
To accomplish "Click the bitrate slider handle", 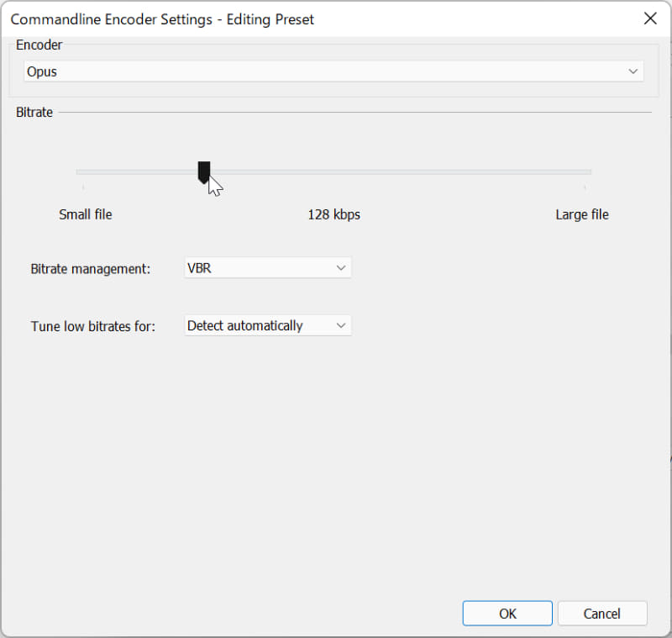I will click(204, 172).
